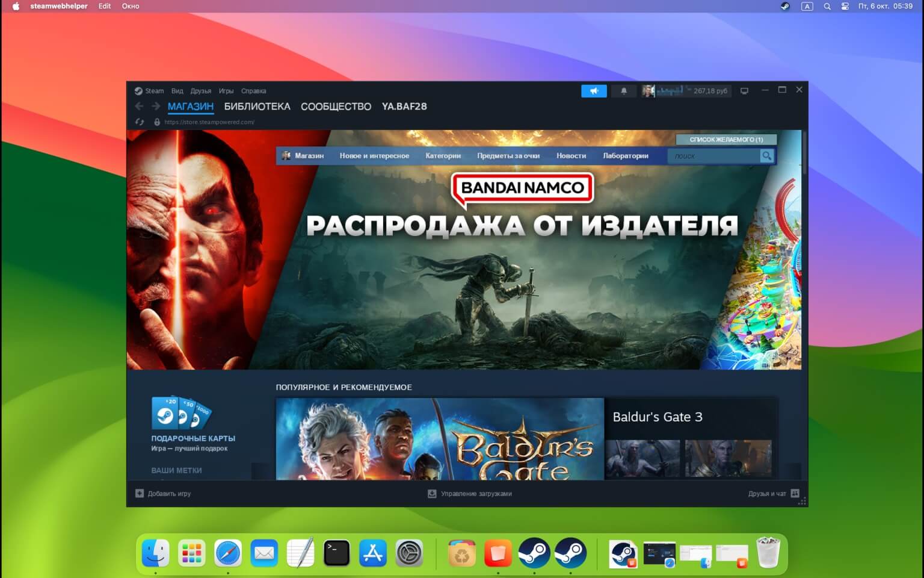Open the СООБЩЕСТВО tab
Screen dimensions: 924x578
[x=336, y=107]
